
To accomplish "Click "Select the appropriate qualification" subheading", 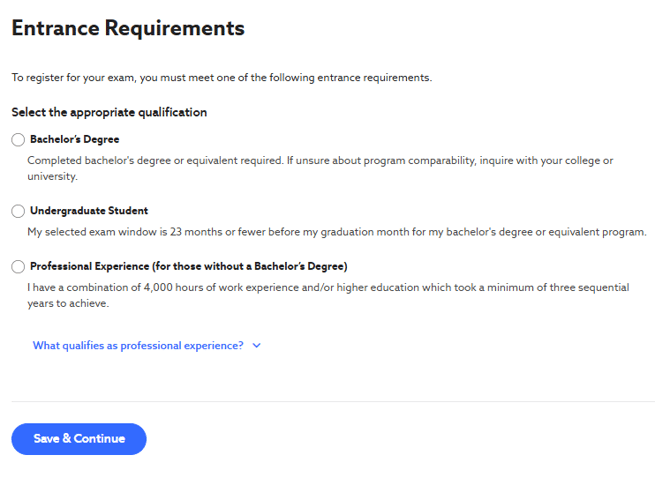I will pyautogui.click(x=109, y=112).
